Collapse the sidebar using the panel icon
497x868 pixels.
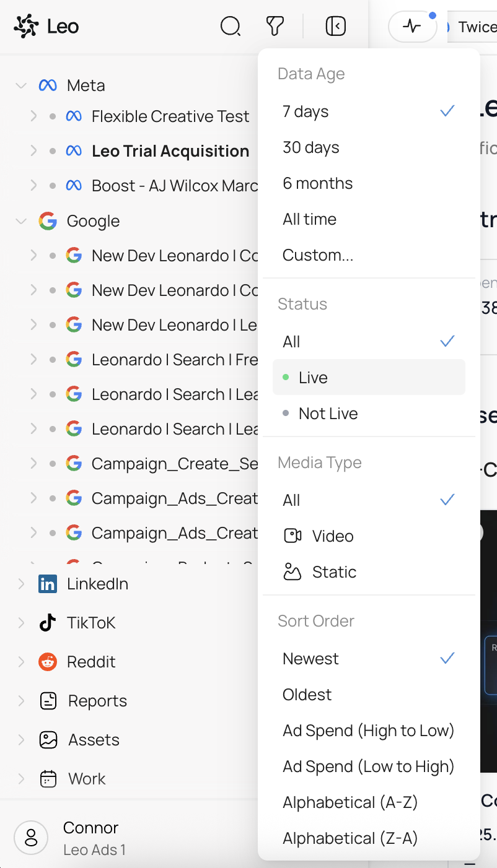[335, 26]
